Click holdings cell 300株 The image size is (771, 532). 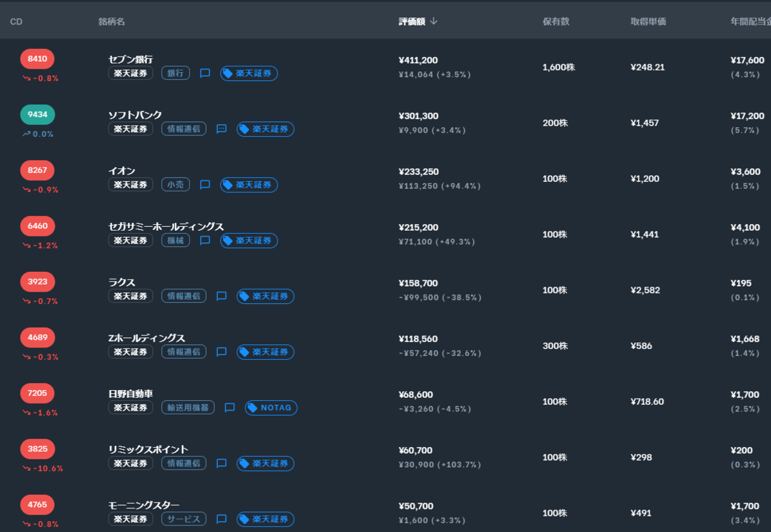coord(555,346)
